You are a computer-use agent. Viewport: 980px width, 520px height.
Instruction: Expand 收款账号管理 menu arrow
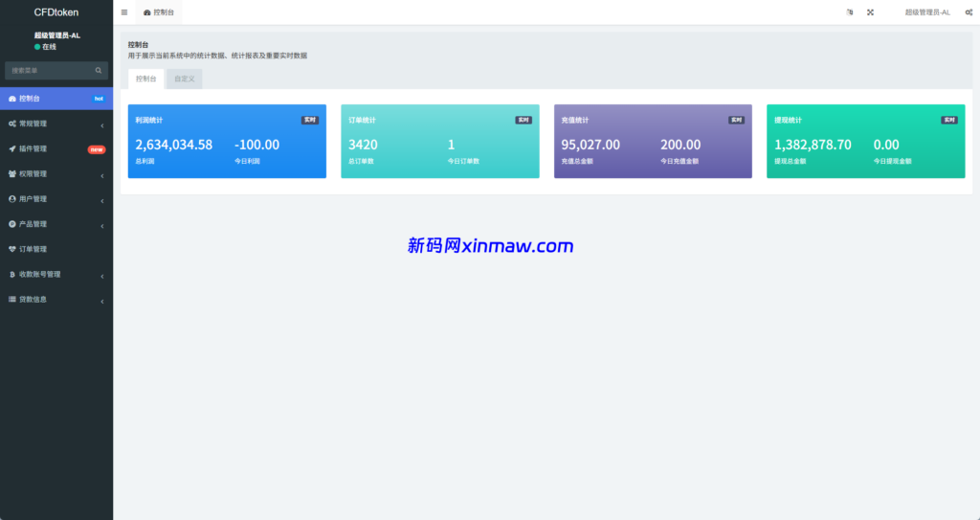pyautogui.click(x=101, y=276)
